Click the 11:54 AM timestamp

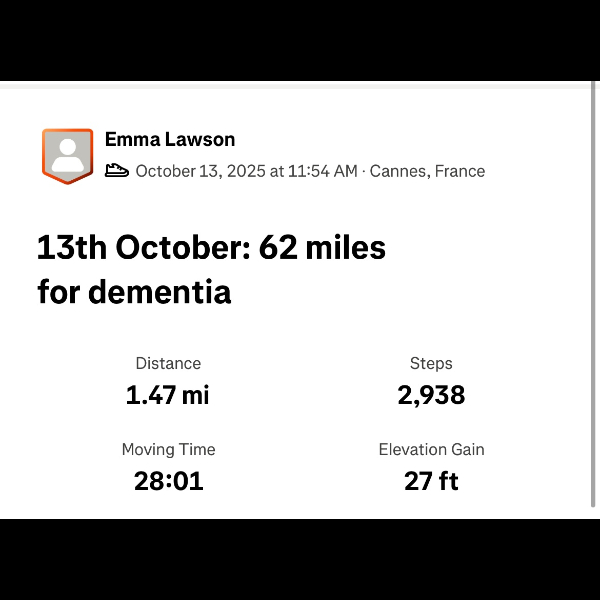(x=322, y=171)
